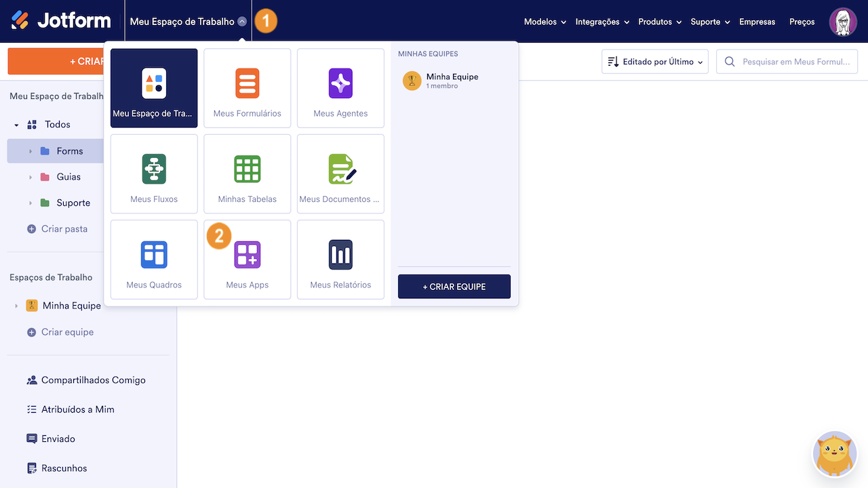Open the Meus Documentos product tile
This screenshot has width=868, height=488.
(340, 174)
